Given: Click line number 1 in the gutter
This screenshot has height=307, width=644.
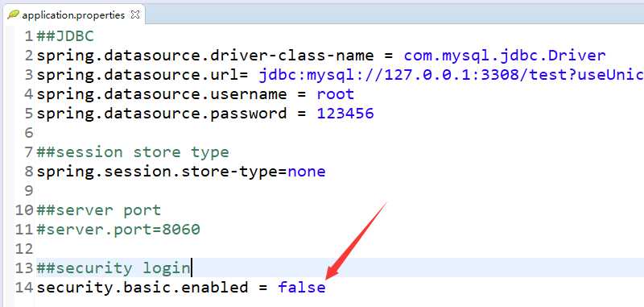Looking at the screenshot, I should (x=29, y=36).
